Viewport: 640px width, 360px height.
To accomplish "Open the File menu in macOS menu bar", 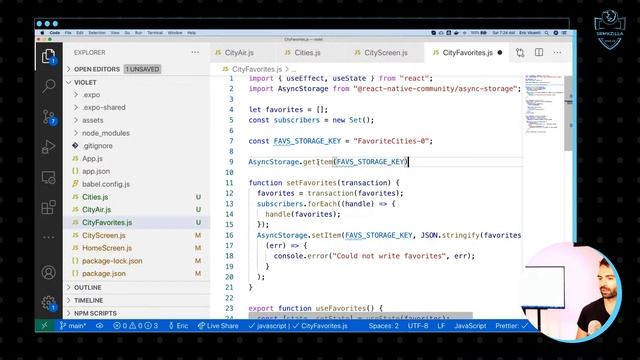I will coord(68,33).
